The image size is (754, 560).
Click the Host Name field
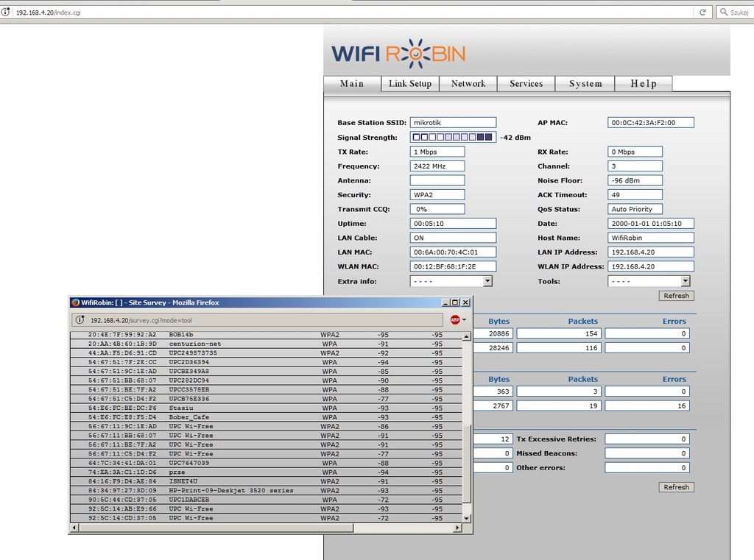(x=651, y=238)
